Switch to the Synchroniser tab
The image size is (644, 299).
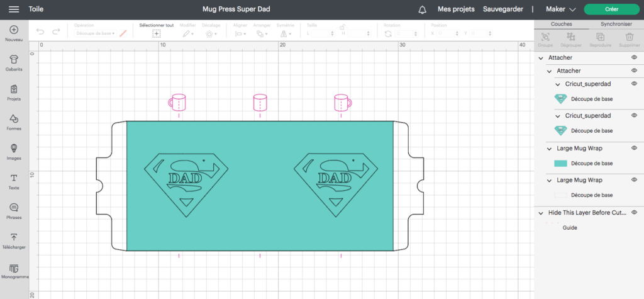616,25
